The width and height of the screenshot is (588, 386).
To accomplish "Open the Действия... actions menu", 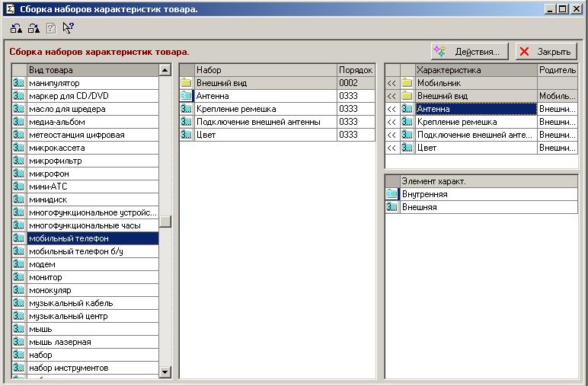I will pyautogui.click(x=469, y=52).
